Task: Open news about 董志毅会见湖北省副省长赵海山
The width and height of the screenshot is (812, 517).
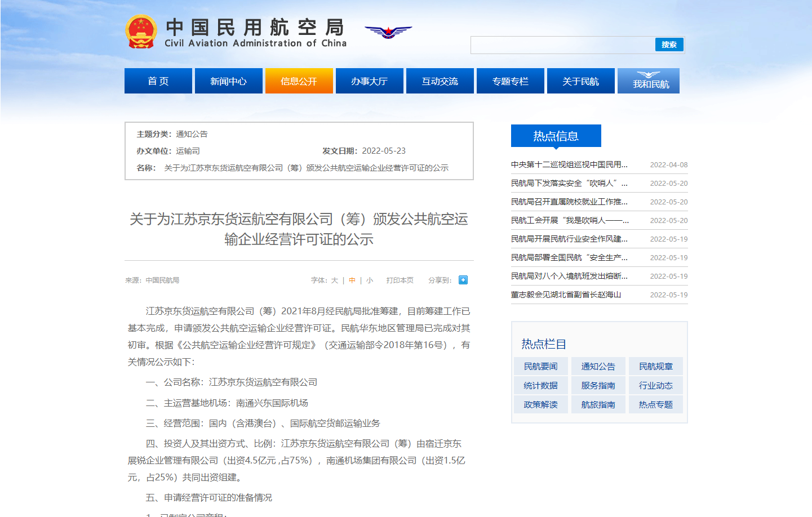Action: click(x=566, y=295)
